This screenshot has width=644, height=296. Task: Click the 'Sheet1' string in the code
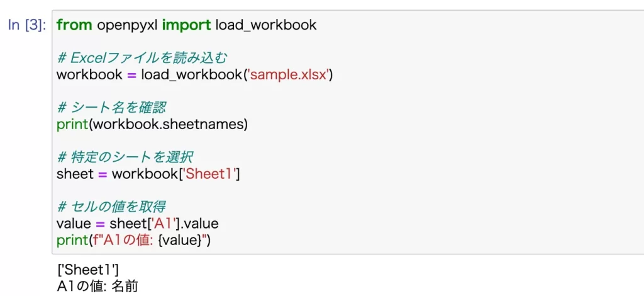tap(209, 173)
